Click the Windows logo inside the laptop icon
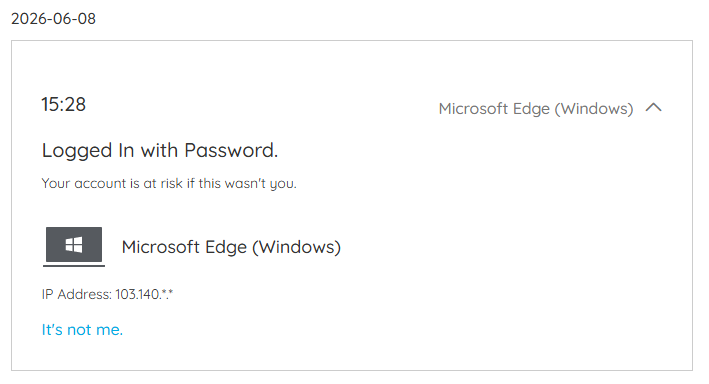 pos(74,245)
